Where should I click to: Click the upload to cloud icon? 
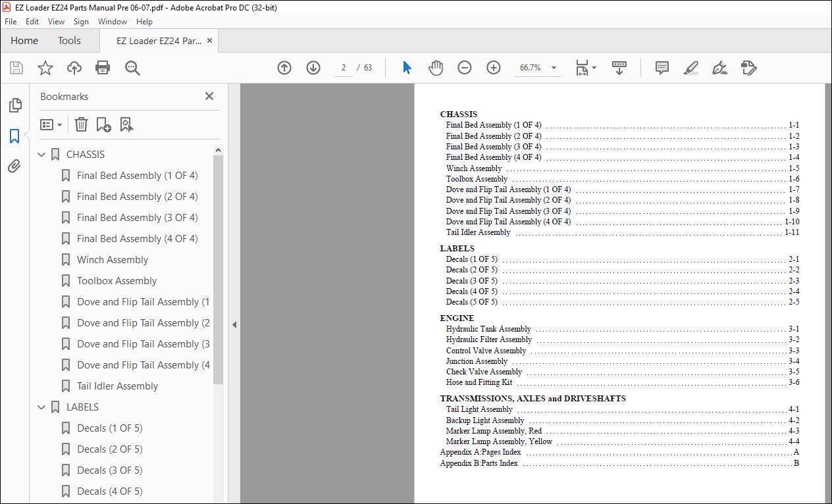(74, 68)
